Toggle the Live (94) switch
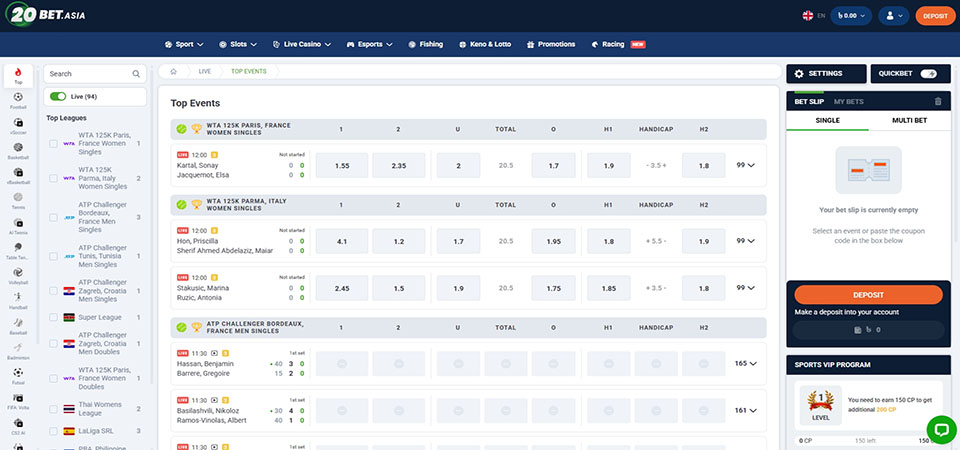Screen dimensions: 960x450 [58, 97]
